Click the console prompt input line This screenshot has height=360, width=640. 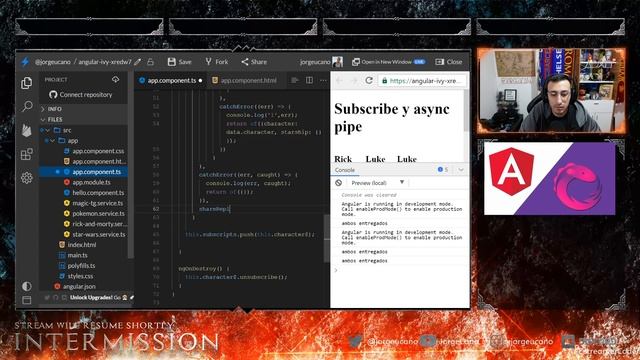400,270
